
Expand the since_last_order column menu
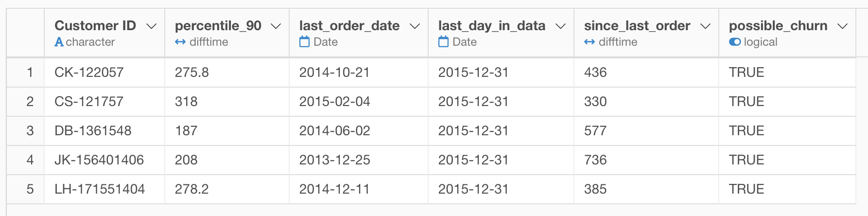click(x=706, y=26)
